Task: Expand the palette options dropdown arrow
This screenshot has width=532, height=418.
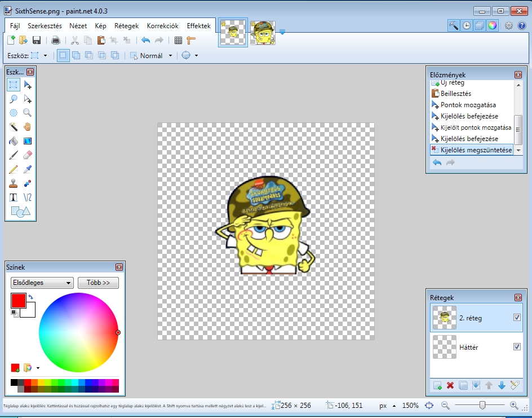Action: point(38,368)
